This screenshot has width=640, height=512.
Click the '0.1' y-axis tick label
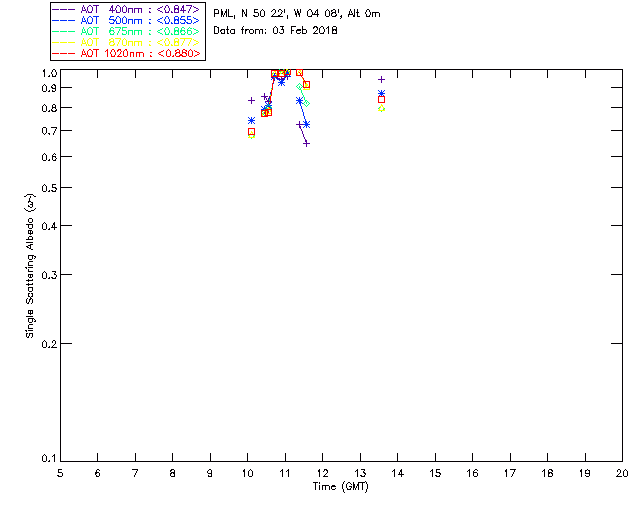pyautogui.click(x=49, y=459)
